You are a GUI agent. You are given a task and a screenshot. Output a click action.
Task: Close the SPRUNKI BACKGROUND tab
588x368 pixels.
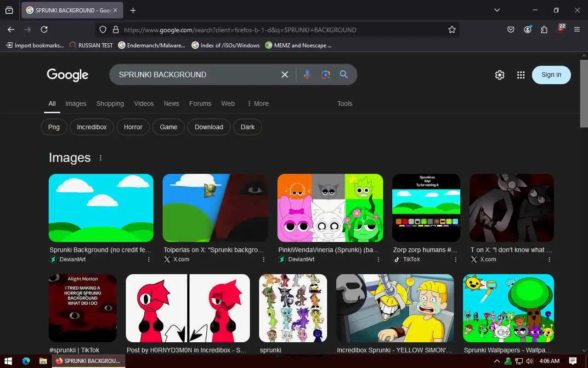[x=115, y=10]
